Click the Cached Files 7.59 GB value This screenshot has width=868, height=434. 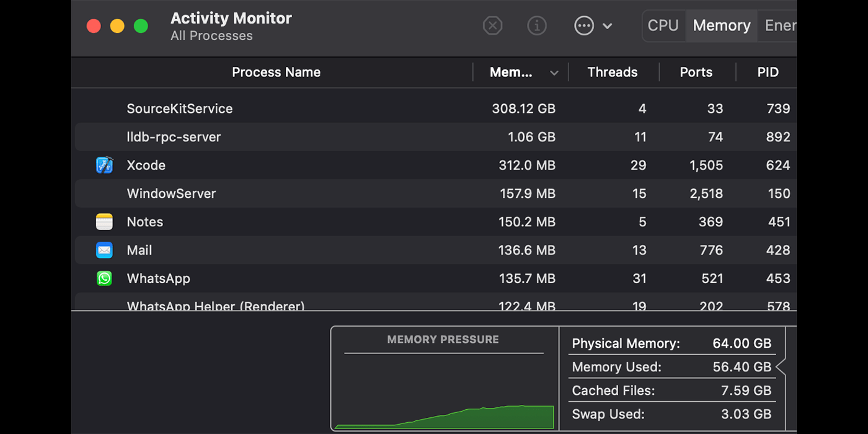click(747, 391)
